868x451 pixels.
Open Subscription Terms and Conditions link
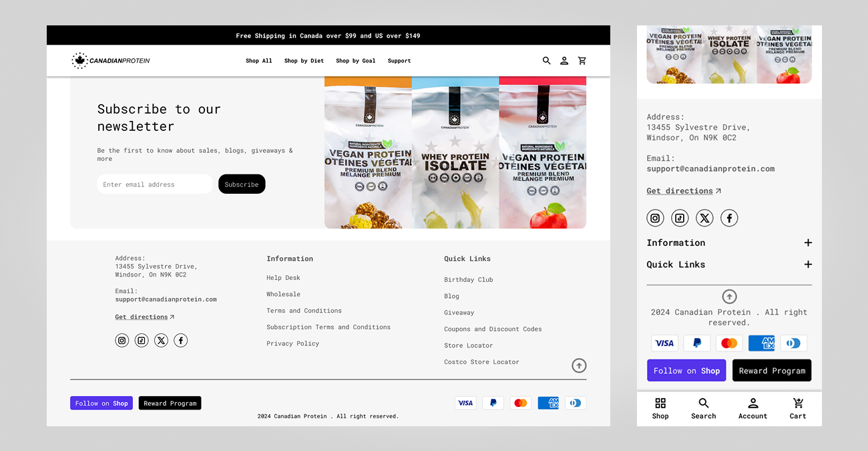329,327
